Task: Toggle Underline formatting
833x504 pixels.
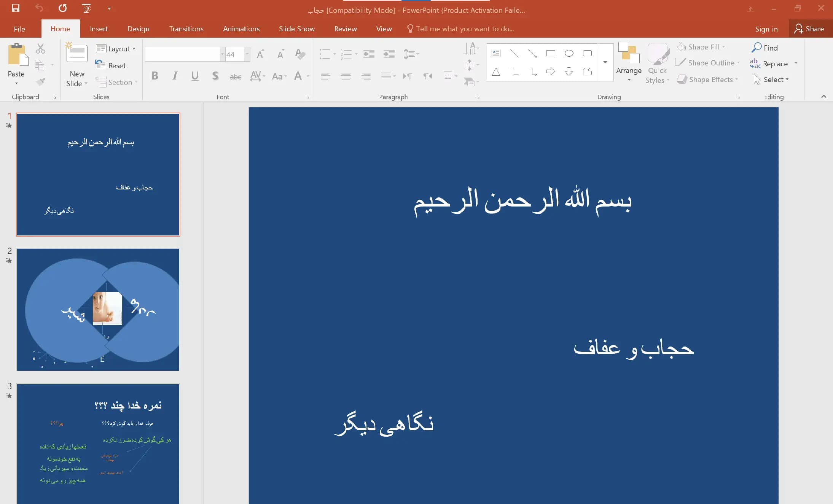Action: (195, 76)
